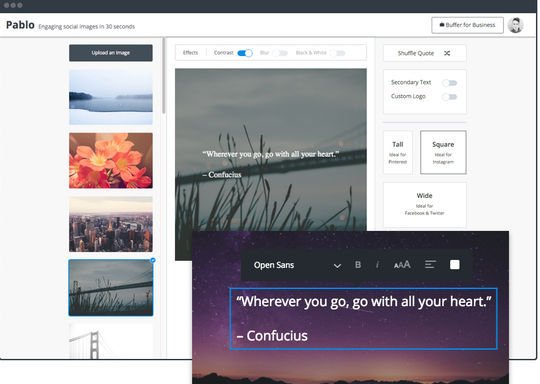540x384 pixels.
Task: Turn on Secondary Text toggle
Action: click(450, 83)
